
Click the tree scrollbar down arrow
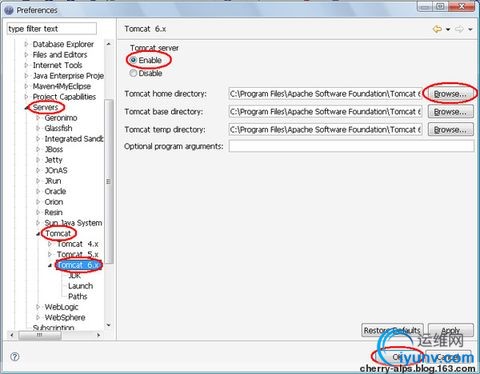coord(109,325)
